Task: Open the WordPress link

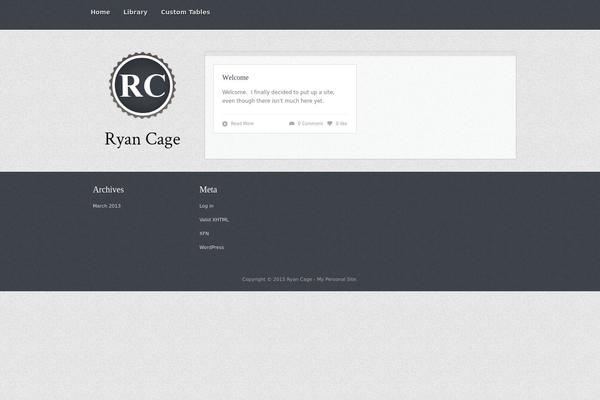Action: pos(212,247)
